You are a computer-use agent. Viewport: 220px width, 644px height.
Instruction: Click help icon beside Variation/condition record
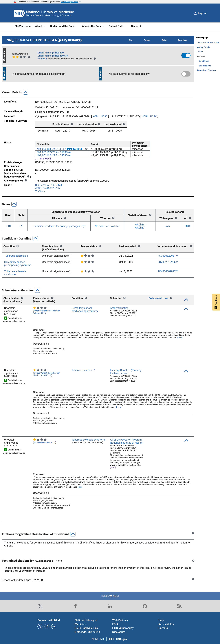[x=191, y=246]
